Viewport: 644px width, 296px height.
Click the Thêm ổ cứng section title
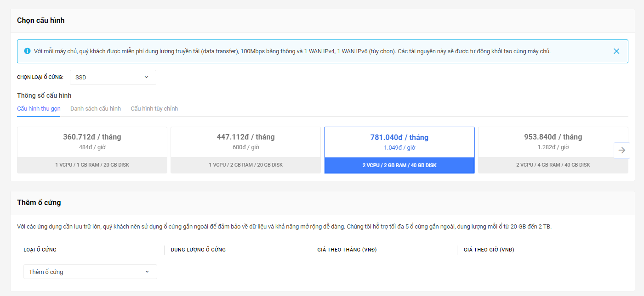click(39, 202)
